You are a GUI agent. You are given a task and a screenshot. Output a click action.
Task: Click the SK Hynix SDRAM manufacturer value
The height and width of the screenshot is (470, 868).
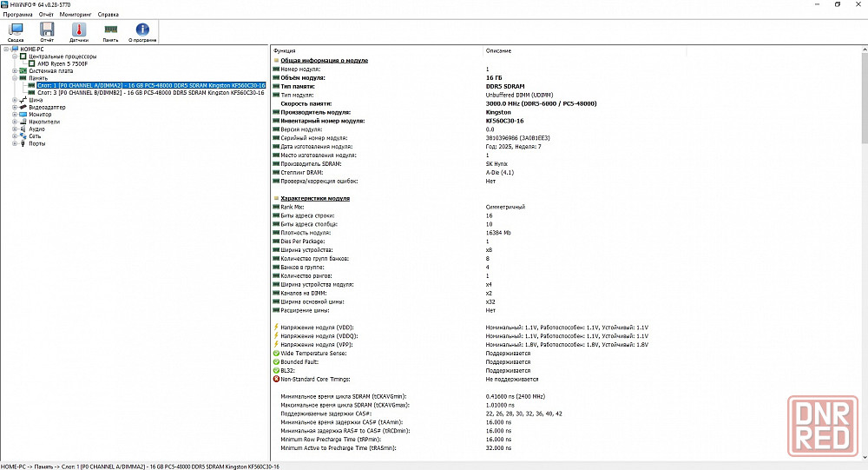coord(496,164)
